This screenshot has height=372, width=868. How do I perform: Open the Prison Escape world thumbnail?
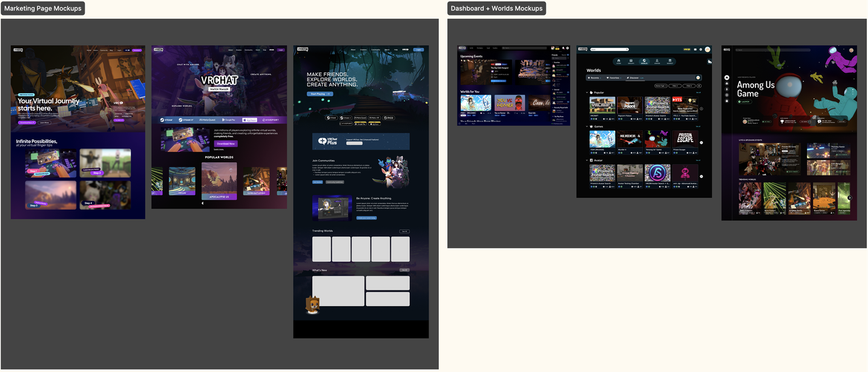pos(685,139)
